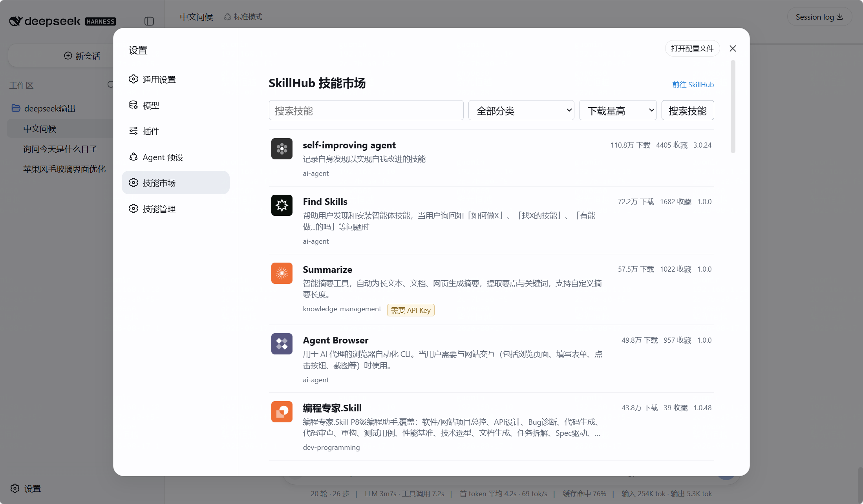863x504 pixels.
Task: Click the Session log button
Action: (819, 17)
